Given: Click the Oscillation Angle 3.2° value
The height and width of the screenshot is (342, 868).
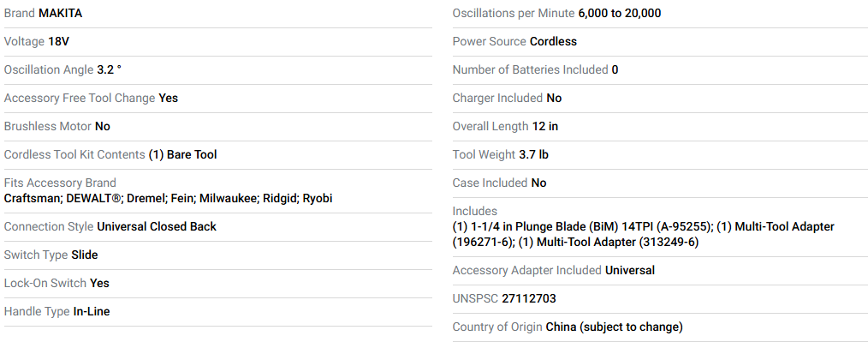Looking at the screenshot, I should coord(109,69).
